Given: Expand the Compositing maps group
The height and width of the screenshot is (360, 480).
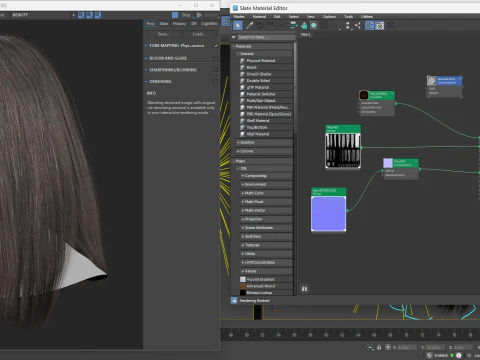Looking at the screenshot, I should point(266,176).
